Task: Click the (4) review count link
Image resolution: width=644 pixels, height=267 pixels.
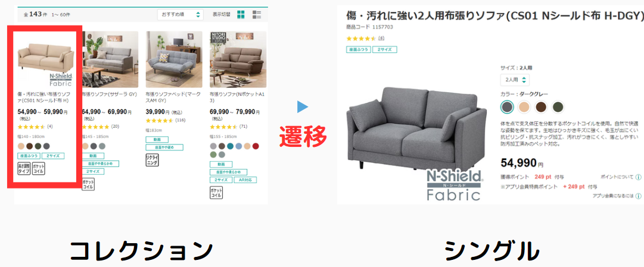Action: coord(381,38)
